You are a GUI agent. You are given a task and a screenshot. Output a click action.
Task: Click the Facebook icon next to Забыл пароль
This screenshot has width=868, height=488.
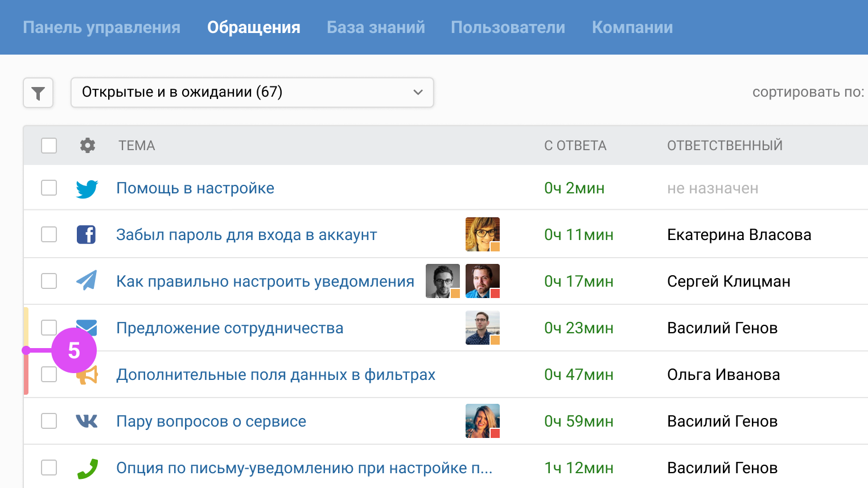87,234
